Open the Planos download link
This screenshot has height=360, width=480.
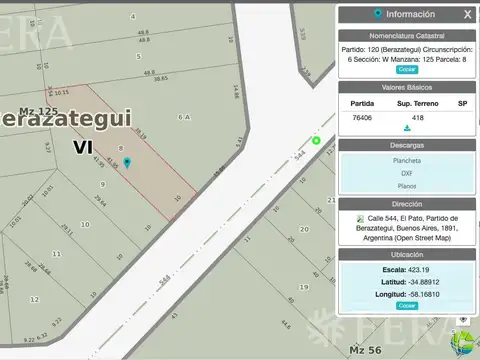[x=407, y=186]
